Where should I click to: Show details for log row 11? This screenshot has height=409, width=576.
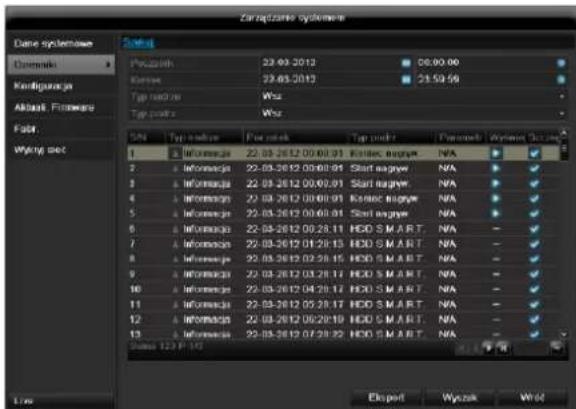tap(534, 305)
